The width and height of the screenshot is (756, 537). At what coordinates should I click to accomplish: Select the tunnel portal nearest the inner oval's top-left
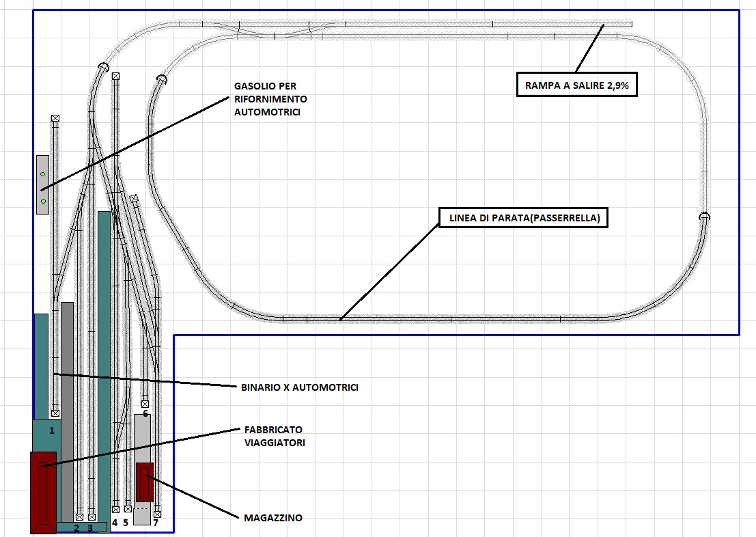tap(161, 79)
